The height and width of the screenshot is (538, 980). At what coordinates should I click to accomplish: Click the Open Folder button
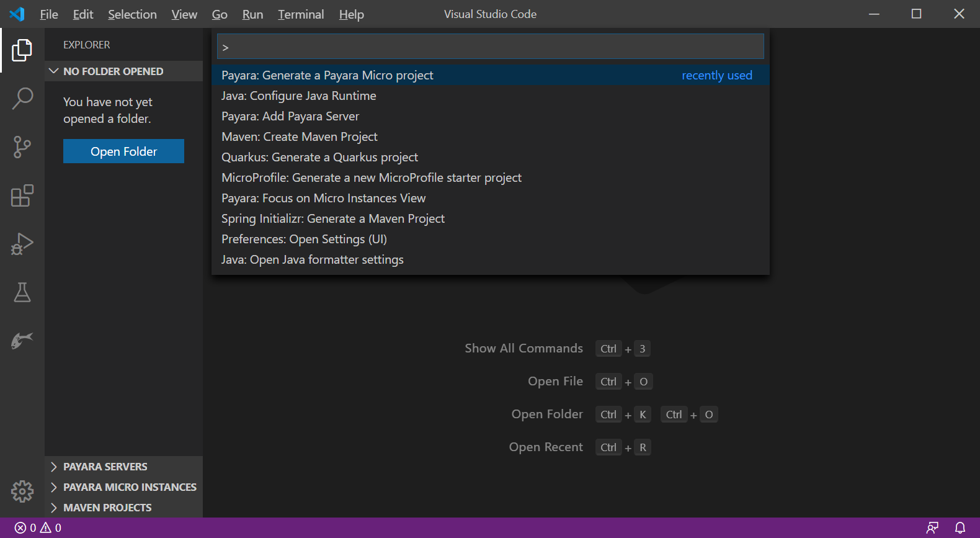tap(123, 151)
